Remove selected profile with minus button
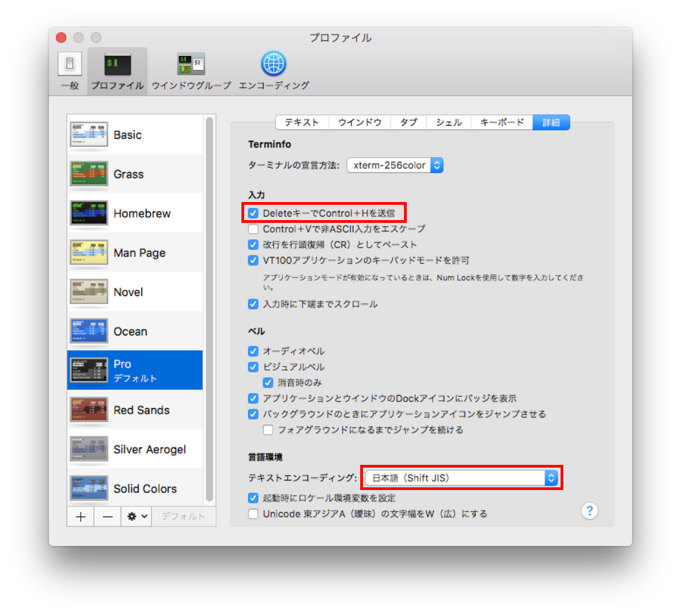 [108, 516]
